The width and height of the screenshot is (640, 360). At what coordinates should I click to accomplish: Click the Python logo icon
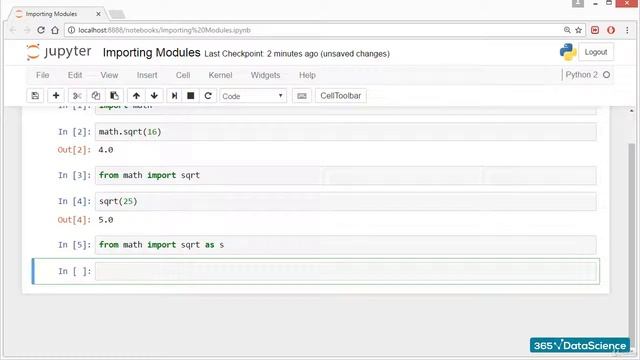(x=568, y=52)
